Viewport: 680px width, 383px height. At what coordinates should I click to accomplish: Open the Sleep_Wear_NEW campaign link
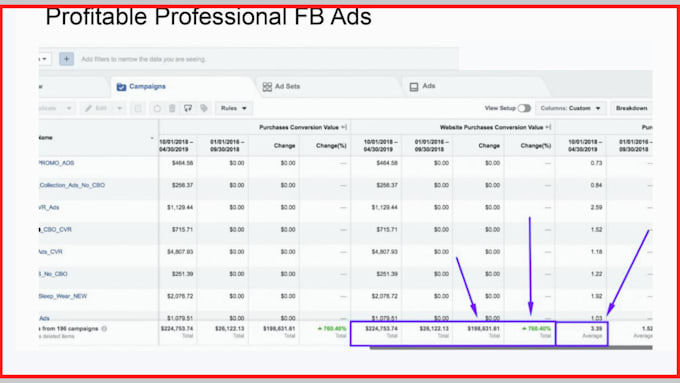[x=63, y=296]
